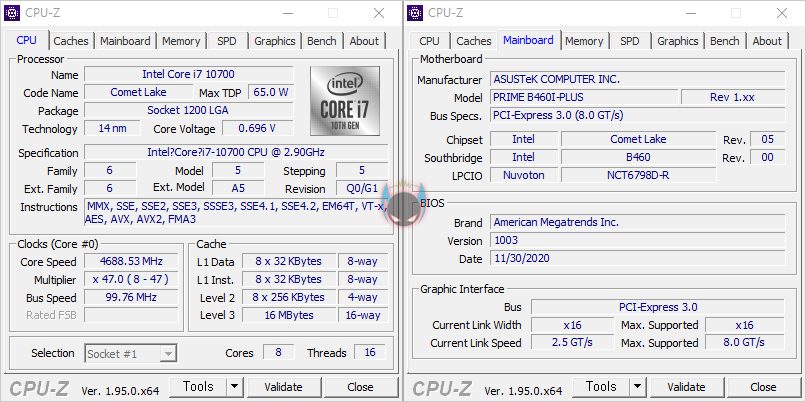This screenshot has height=402, width=806.
Task: Click the Level 3 16 MBytes cache value
Action: click(x=289, y=315)
